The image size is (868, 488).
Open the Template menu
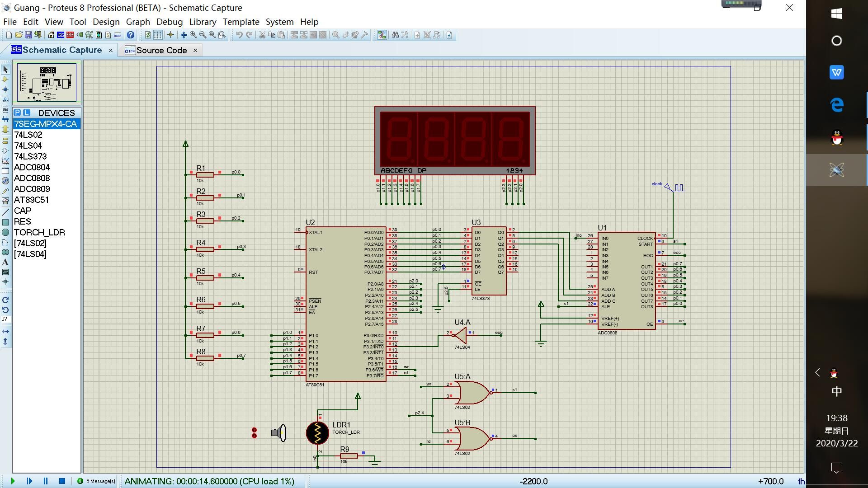click(241, 22)
